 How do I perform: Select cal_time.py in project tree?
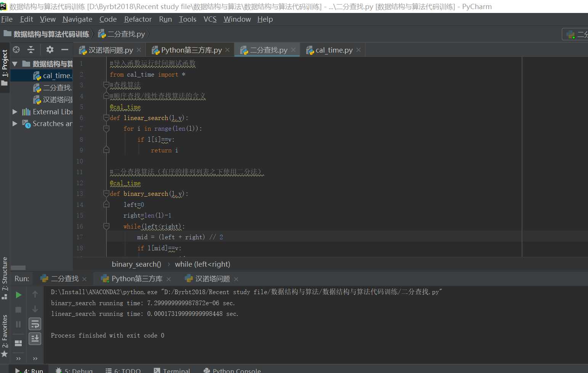click(x=41, y=75)
